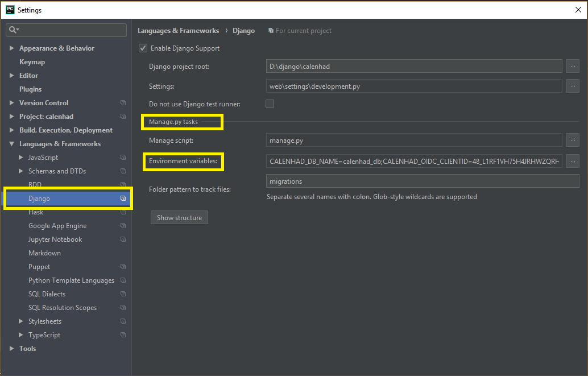Click Django project root field
The image size is (588, 376).
pyautogui.click(x=414, y=66)
